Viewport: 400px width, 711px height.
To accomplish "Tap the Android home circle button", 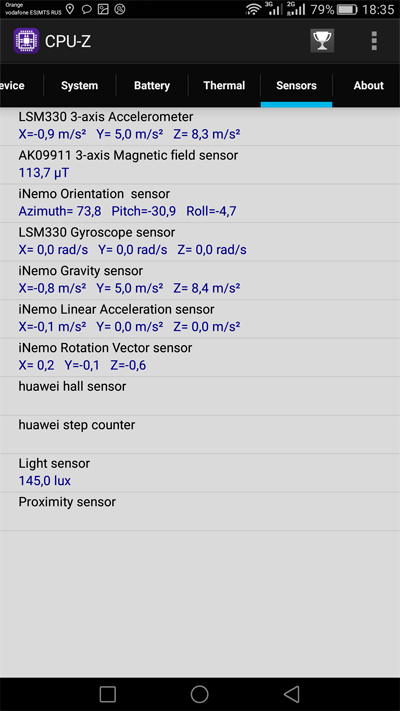I will tap(200, 694).
